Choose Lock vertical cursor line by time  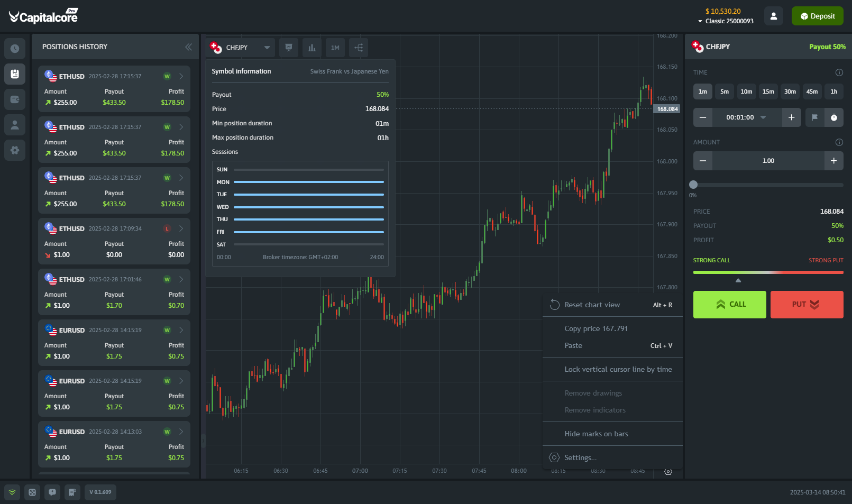612,370
